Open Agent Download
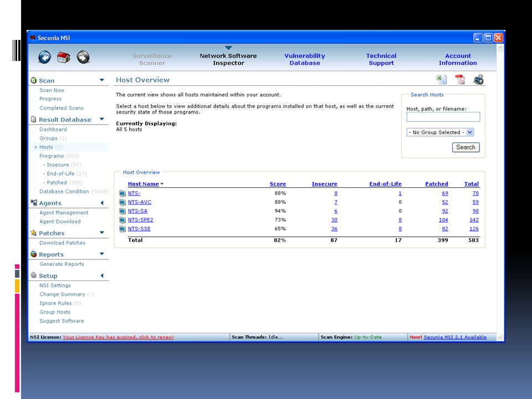The image size is (532, 399). (x=60, y=222)
